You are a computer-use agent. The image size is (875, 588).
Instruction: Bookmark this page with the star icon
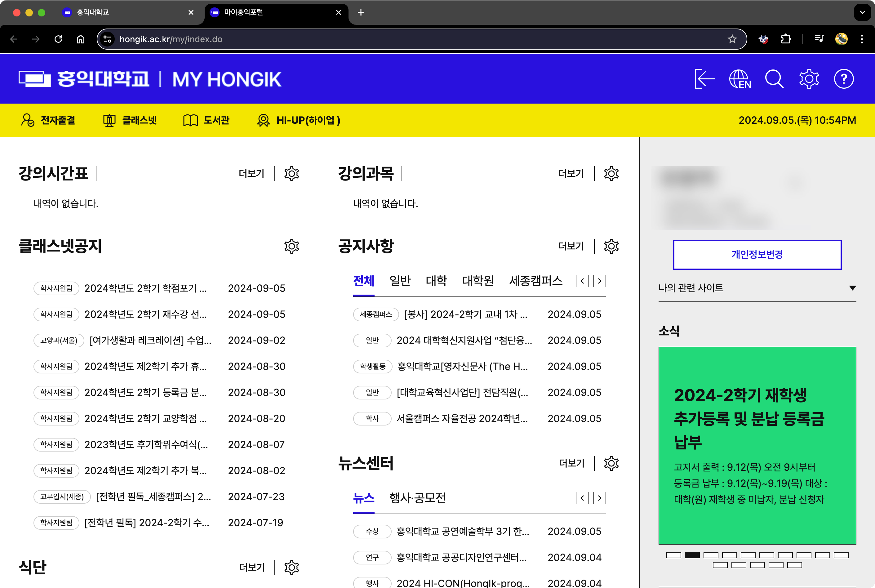tap(732, 39)
